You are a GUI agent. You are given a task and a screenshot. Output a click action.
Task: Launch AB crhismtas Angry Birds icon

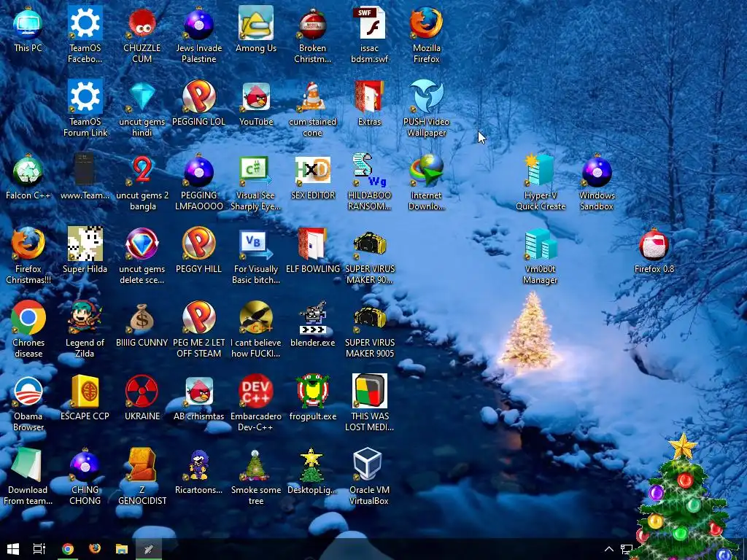pos(198,392)
